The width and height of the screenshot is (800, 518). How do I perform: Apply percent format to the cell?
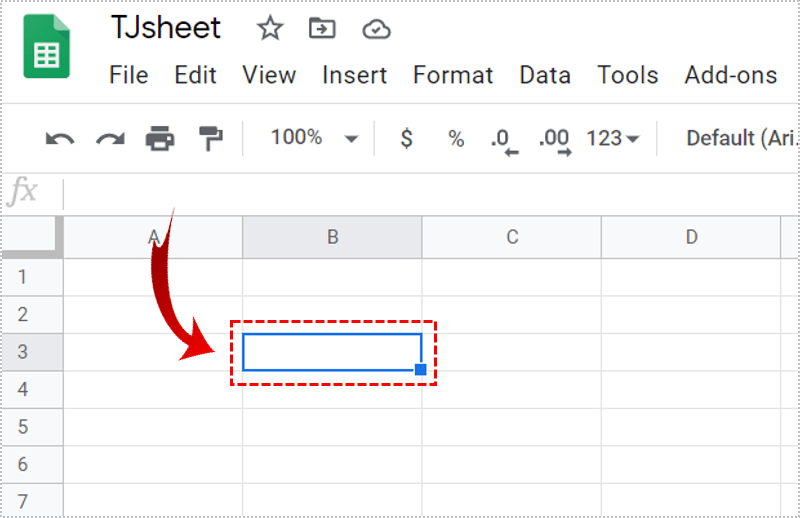click(x=456, y=139)
